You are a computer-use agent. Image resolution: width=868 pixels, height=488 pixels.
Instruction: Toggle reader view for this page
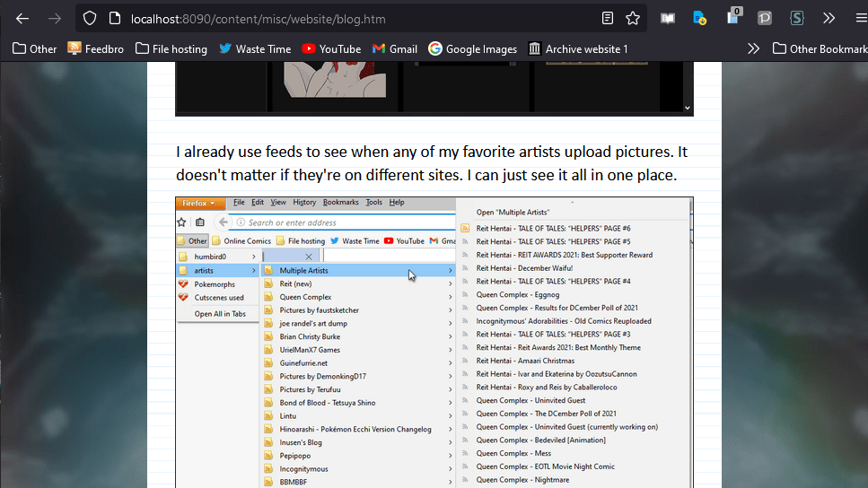point(608,18)
